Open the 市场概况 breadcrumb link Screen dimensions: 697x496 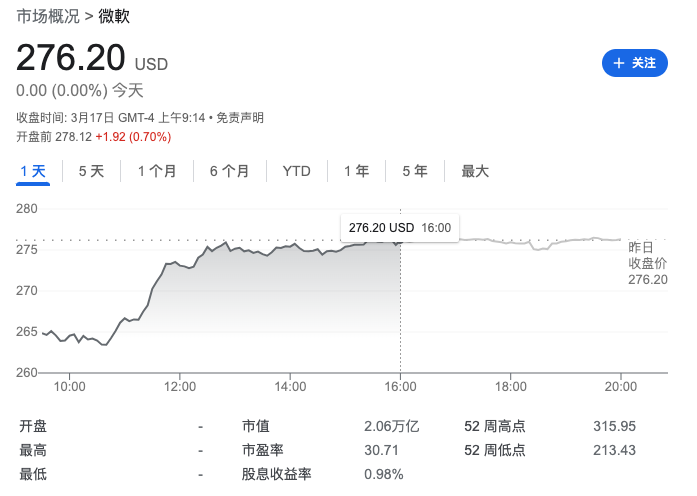48,16
